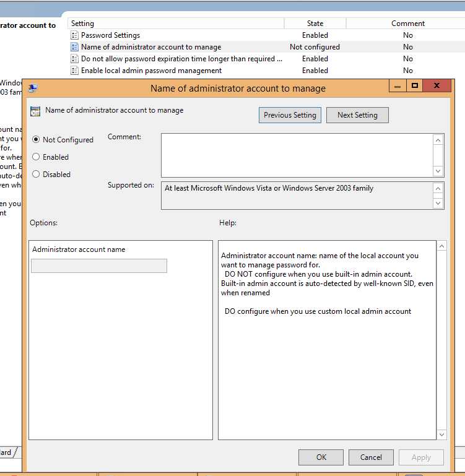The width and height of the screenshot is (465, 476).
Task: Select the Enabled radio button
Action: click(36, 157)
